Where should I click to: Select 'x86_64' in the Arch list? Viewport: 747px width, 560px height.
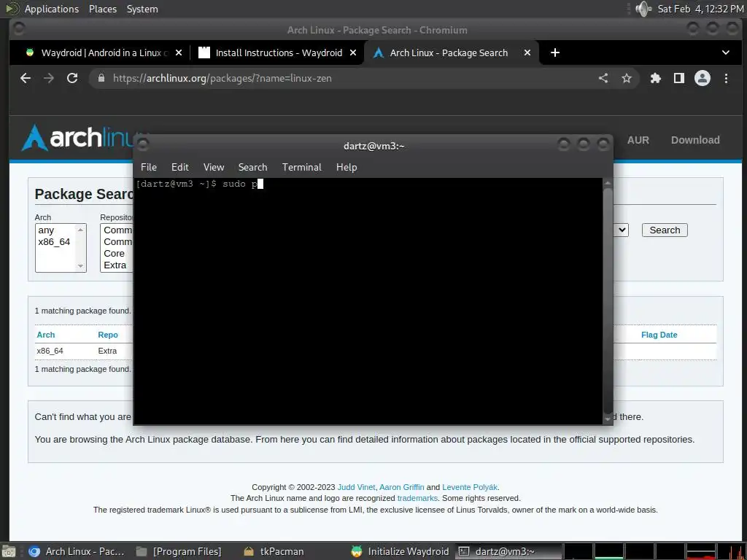[54, 242]
